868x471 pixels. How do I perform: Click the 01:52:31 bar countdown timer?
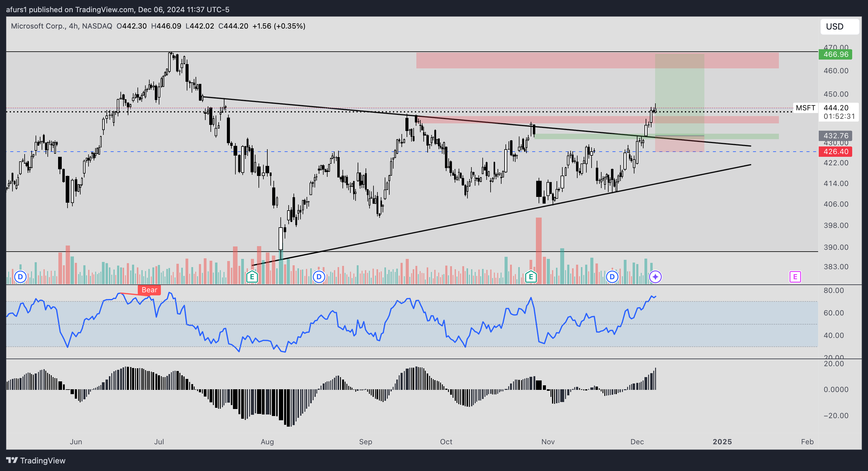click(x=839, y=116)
